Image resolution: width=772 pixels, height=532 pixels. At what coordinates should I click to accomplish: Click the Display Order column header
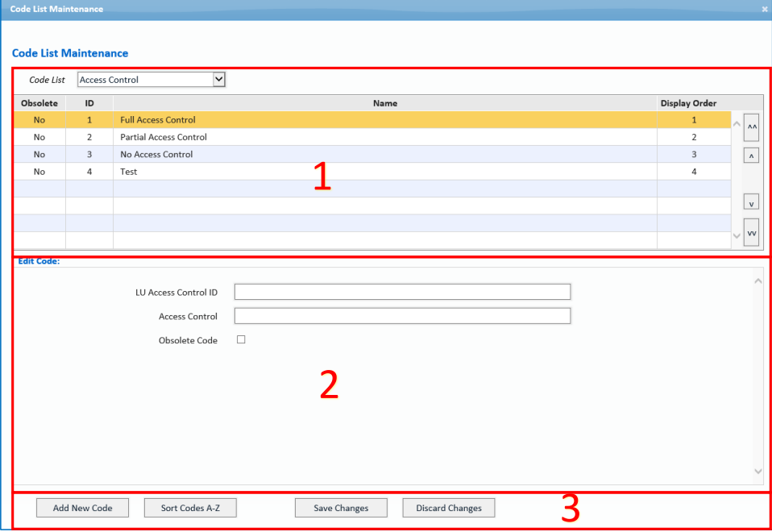click(x=688, y=103)
